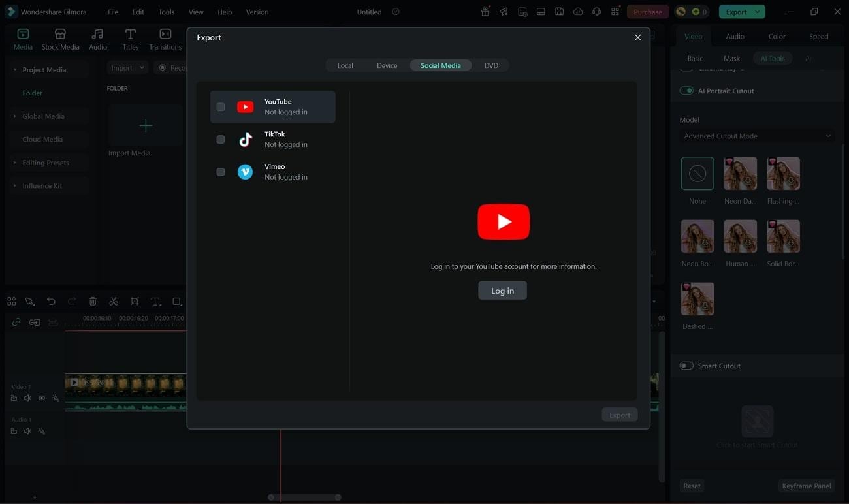Select the Neon Da... effect thumbnail
849x504 pixels.
741,174
